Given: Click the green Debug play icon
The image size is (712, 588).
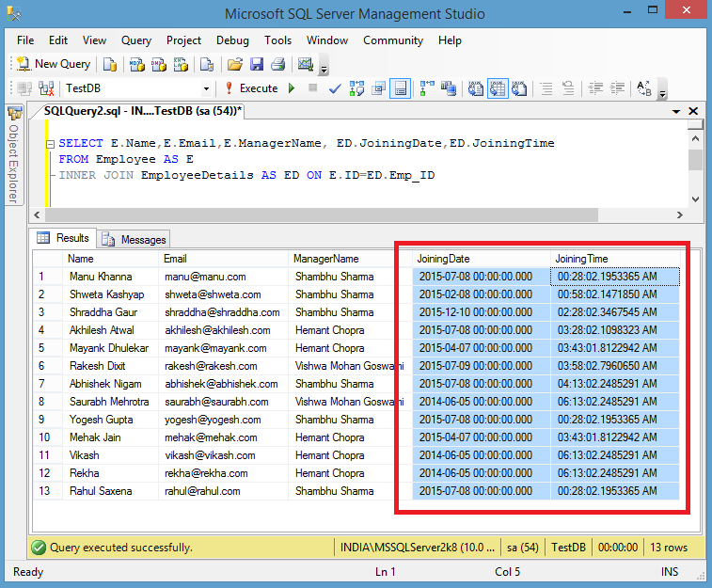Looking at the screenshot, I should click(x=292, y=88).
